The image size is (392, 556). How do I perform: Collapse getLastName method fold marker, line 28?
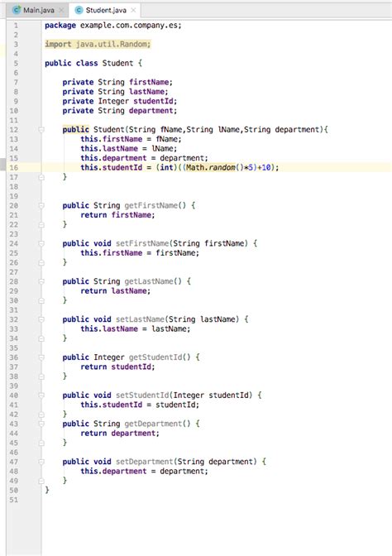[x=41, y=281]
